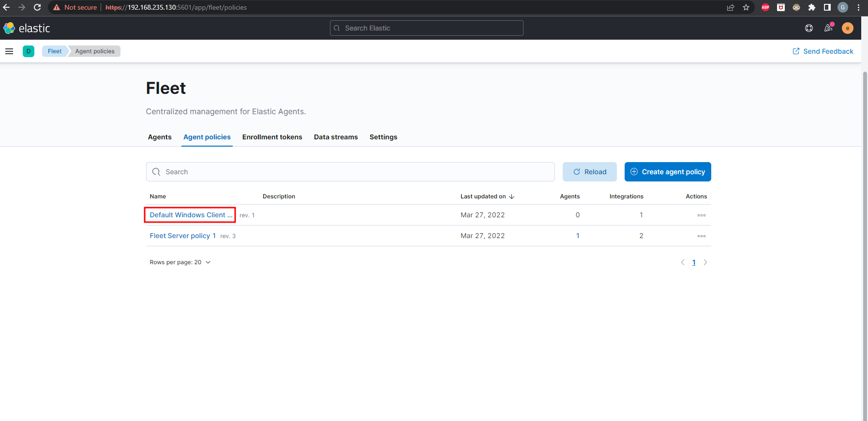Click the Send Feedback link
This screenshot has height=421, width=868.
click(823, 51)
